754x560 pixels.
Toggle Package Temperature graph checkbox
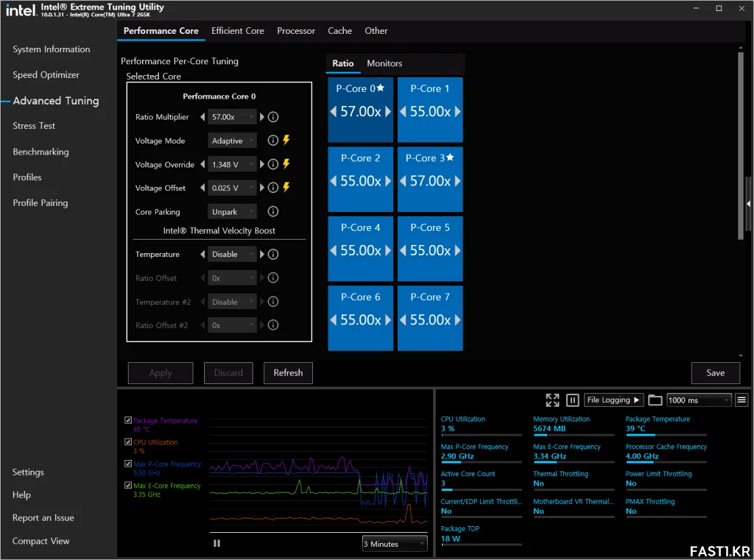[128, 420]
